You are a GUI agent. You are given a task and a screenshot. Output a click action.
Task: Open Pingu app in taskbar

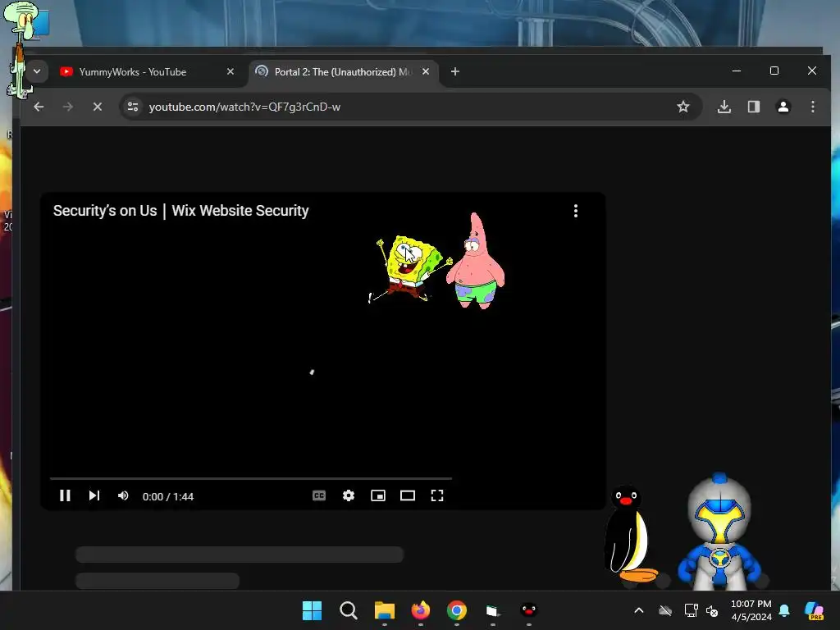tap(529, 610)
